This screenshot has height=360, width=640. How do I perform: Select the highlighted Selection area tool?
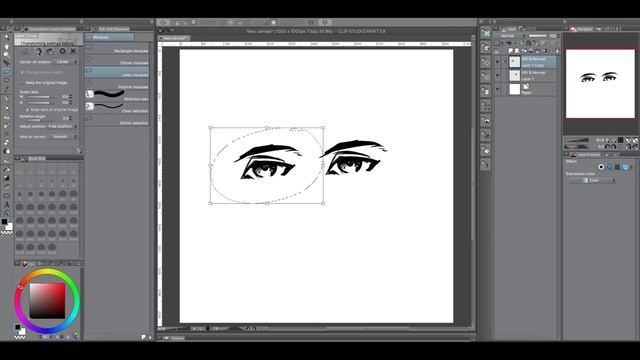point(7,72)
